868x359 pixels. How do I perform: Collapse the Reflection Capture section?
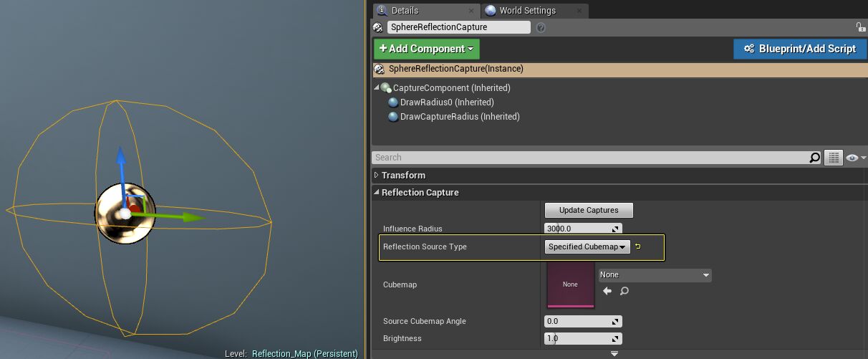(x=377, y=193)
